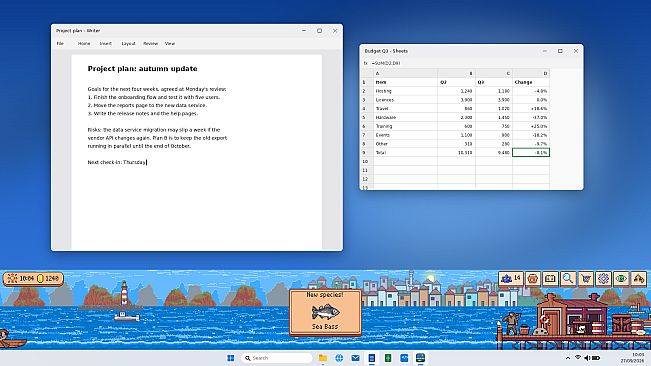651x366 pixels.
Task: Click the Windows Start button
Action: 231,358
